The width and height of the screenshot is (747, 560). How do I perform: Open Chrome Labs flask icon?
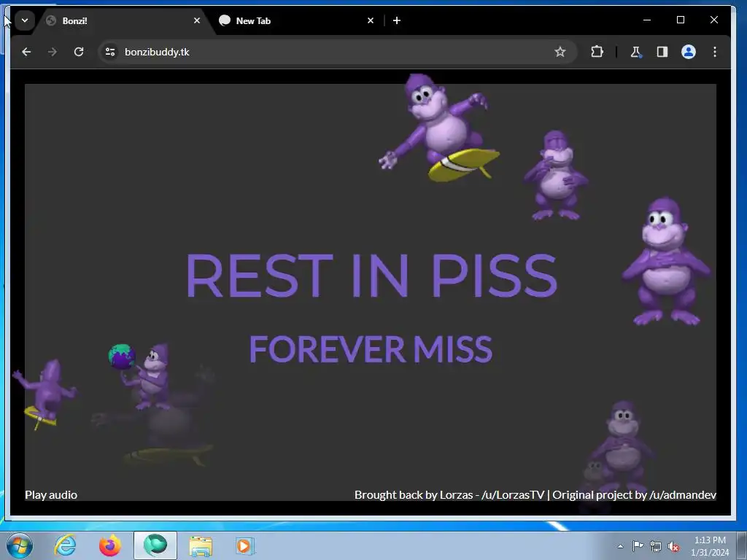point(635,52)
